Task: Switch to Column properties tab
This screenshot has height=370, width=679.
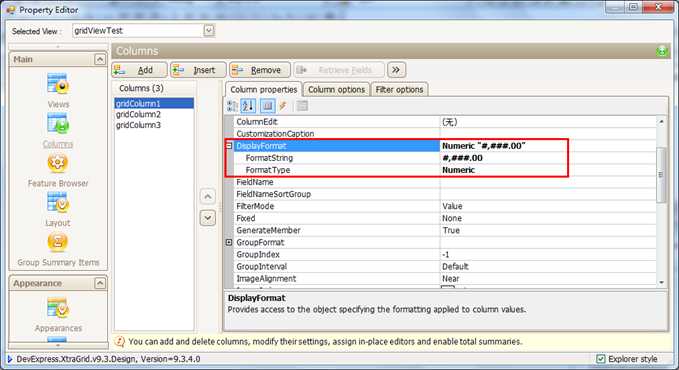Action: (x=263, y=89)
